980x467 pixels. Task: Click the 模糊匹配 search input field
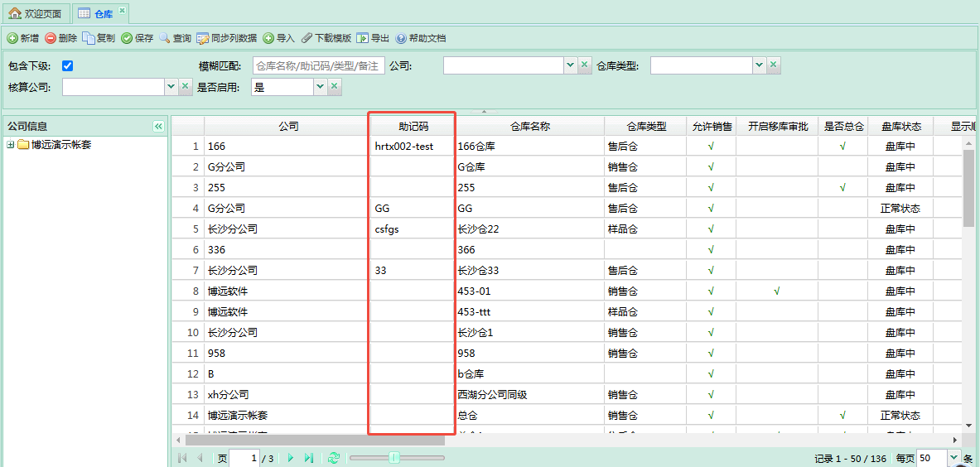tap(317, 66)
